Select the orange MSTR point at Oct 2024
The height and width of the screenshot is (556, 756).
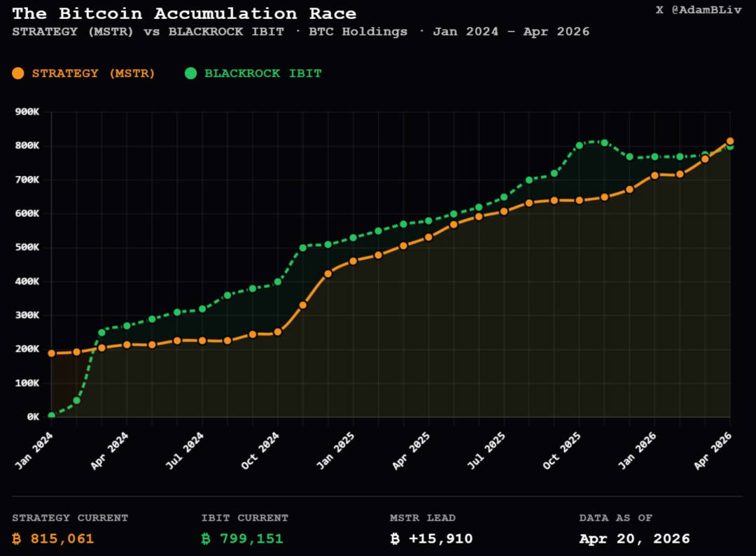tap(278, 332)
